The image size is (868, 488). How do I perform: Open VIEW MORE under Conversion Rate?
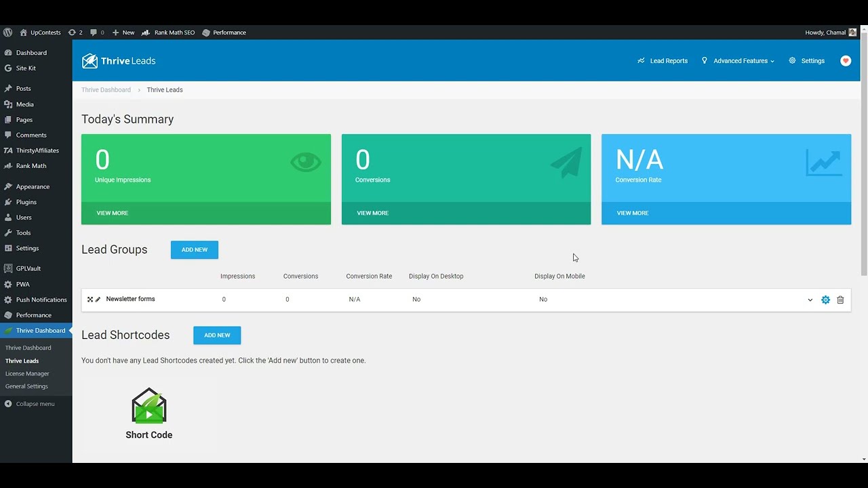tap(632, 212)
